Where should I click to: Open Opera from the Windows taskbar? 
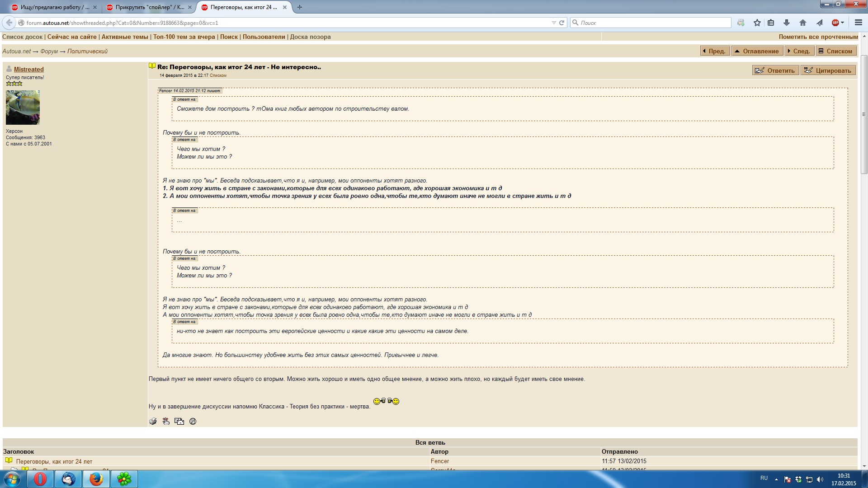tap(40, 479)
